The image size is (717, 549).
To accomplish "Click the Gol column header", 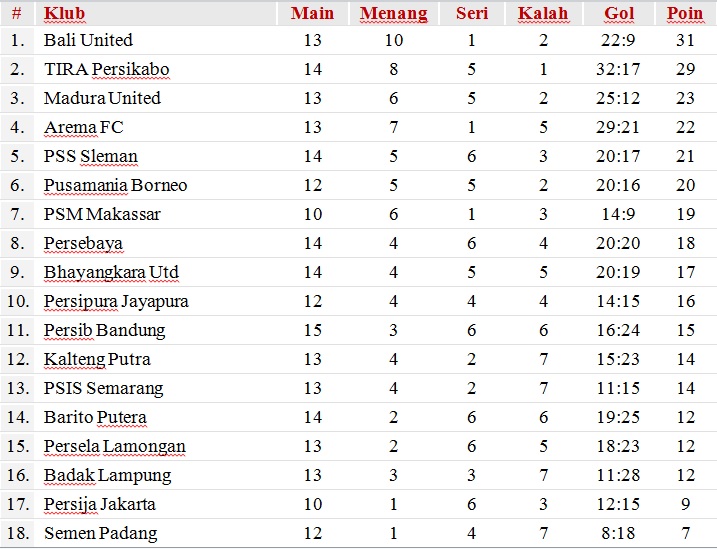I will coord(619,14).
